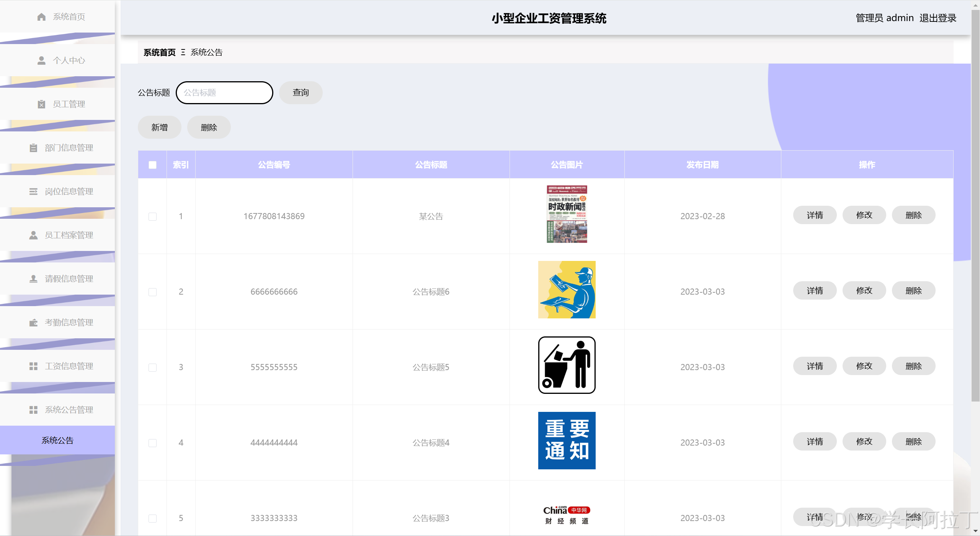Check the checkbox for row 3 公告标题5
The image size is (980, 536).
pos(152,367)
